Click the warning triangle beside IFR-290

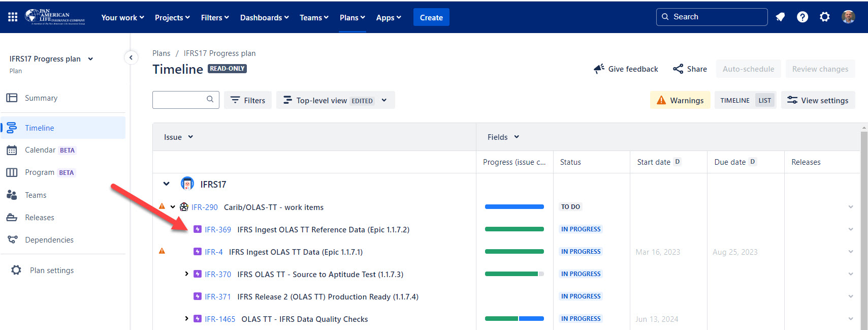pyautogui.click(x=162, y=206)
